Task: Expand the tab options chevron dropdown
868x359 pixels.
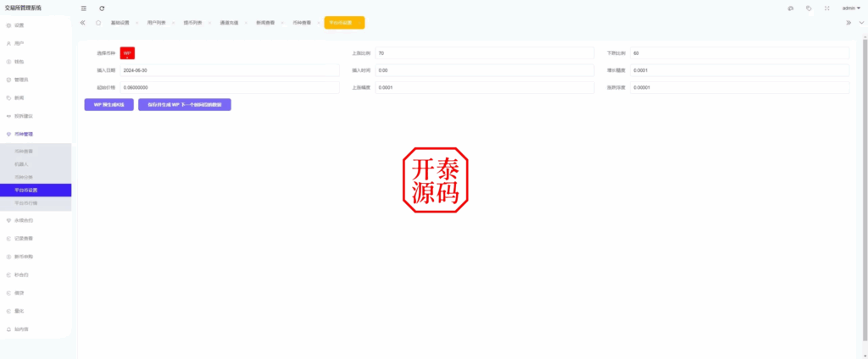Action: (861, 23)
